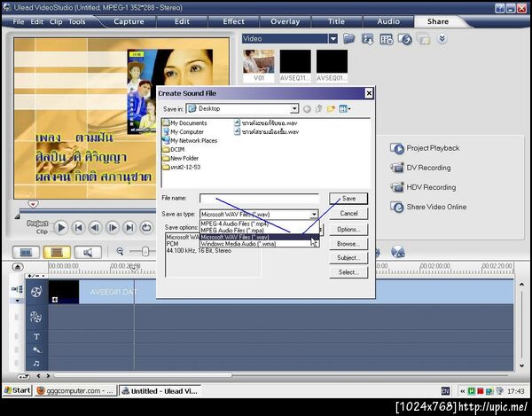
Task: Open the view menu icon in dialog
Action: (345, 109)
